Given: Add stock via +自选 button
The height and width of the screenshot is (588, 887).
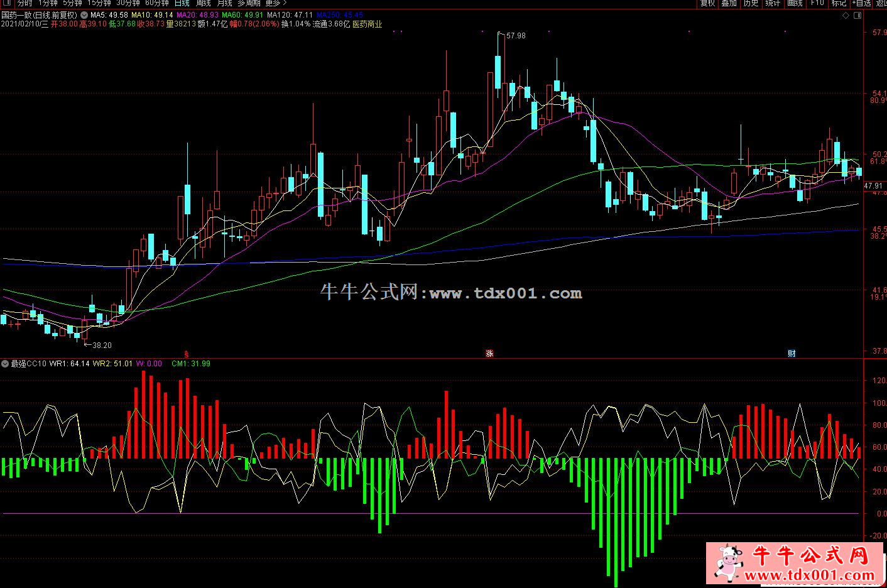Looking at the screenshot, I should click(861, 3).
